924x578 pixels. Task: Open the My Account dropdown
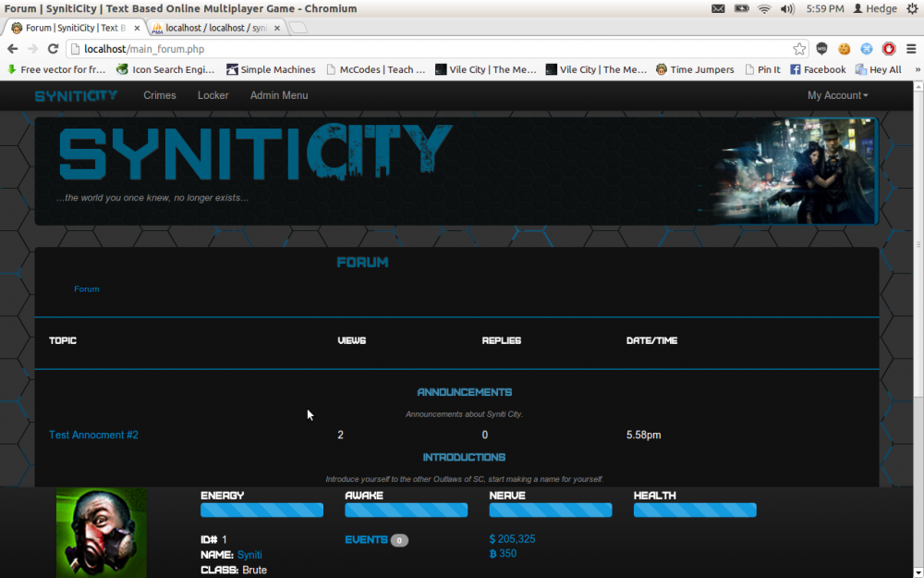[x=835, y=94]
